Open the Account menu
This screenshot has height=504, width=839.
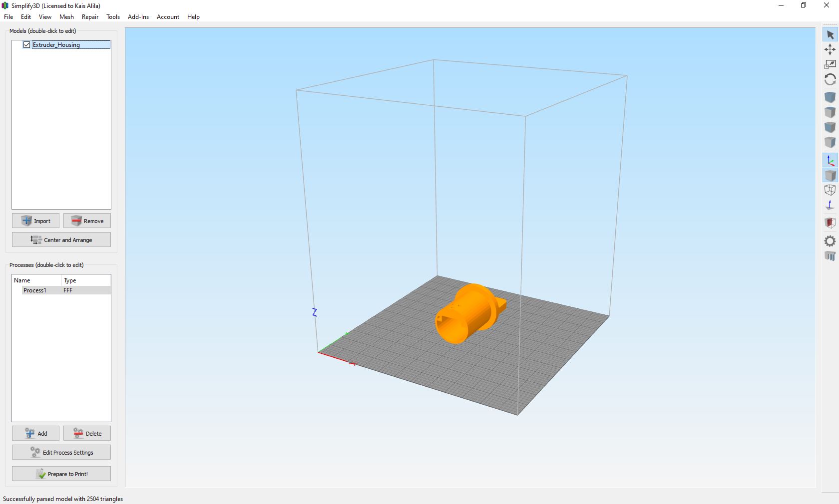168,17
